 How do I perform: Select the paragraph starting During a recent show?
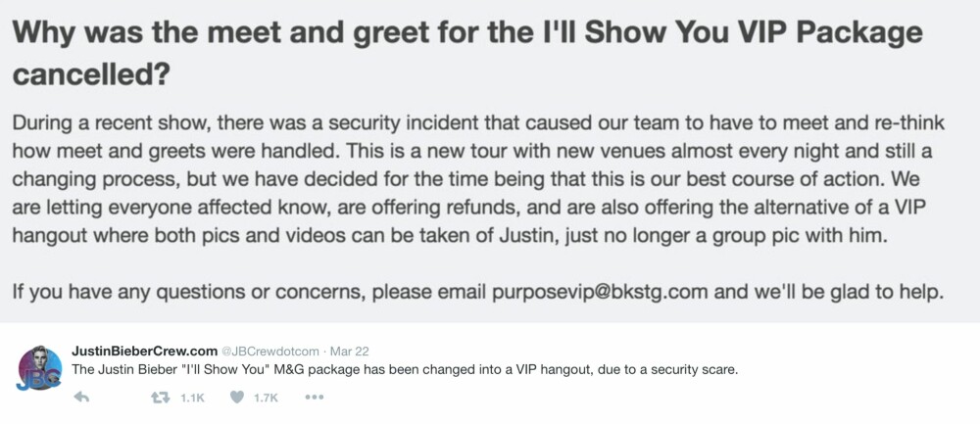click(x=478, y=180)
